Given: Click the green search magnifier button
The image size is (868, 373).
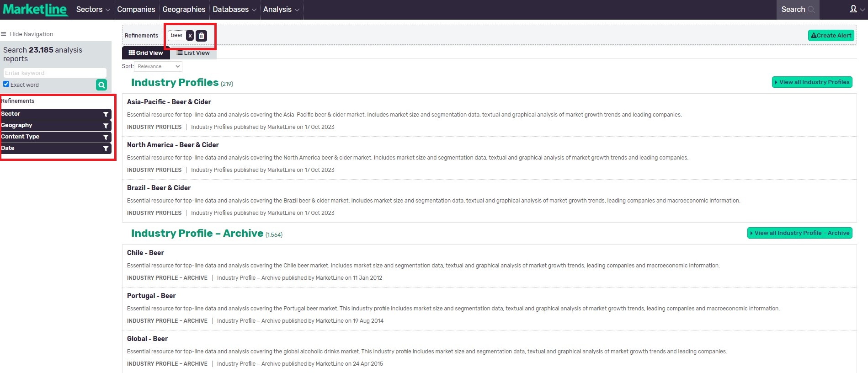Looking at the screenshot, I should [x=101, y=85].
